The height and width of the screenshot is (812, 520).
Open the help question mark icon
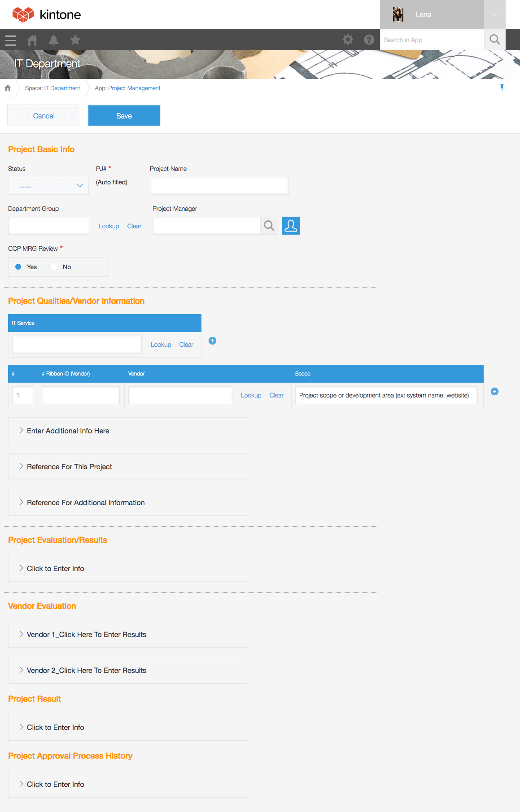point(369,40)
